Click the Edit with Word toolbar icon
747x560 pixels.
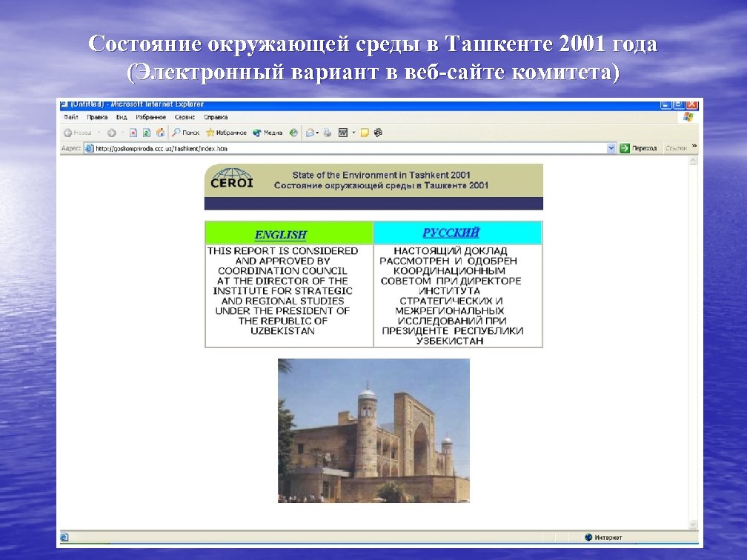click(x=345, y=133)
